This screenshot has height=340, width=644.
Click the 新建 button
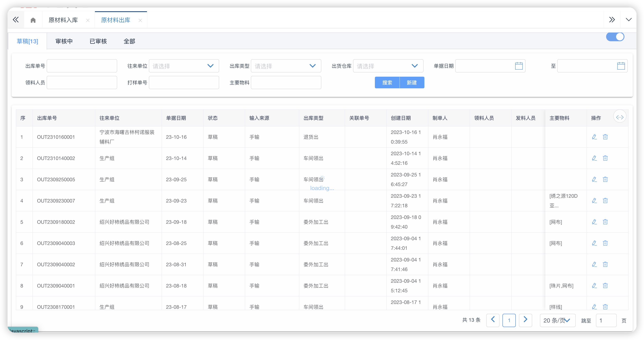[412, 82]
